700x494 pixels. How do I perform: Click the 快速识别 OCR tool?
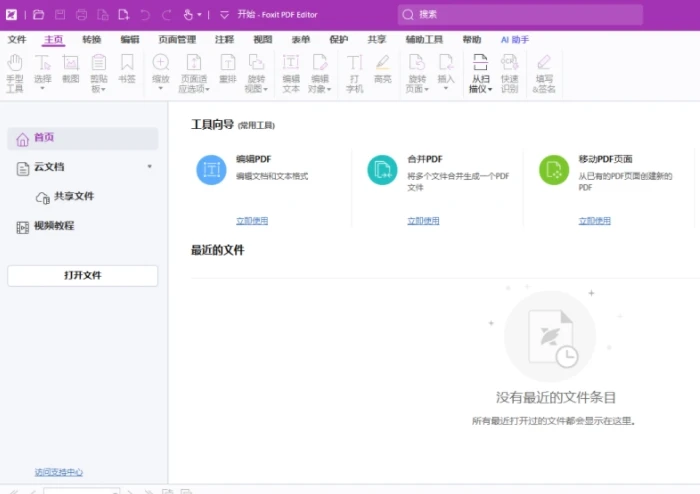(509, 74)
